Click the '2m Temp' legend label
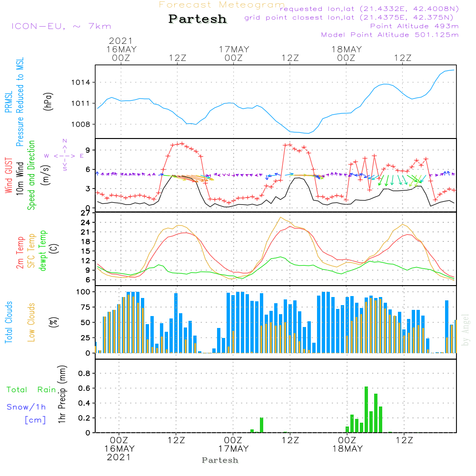The image size is (476, 476). 20,253
